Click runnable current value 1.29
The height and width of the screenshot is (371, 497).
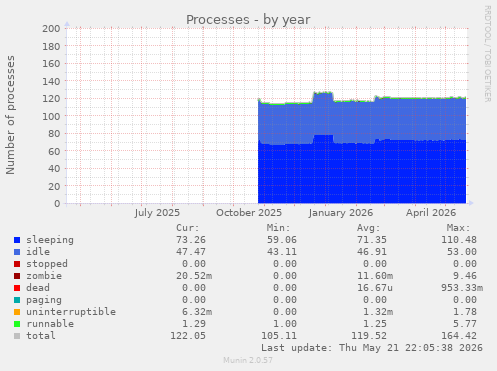point(194,324)
